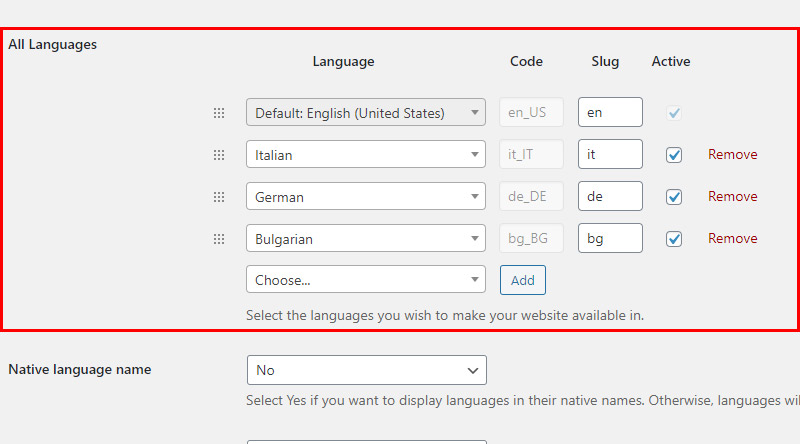Expand the German language dropdown

366,196
